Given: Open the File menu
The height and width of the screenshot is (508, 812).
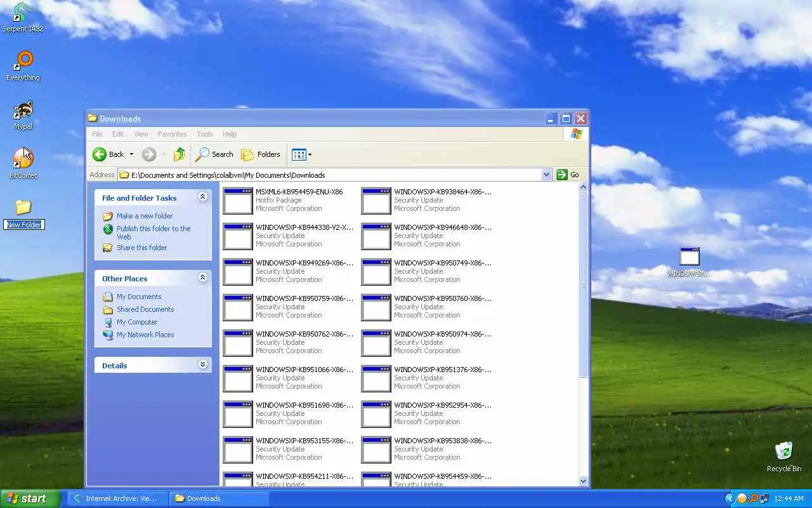Looking at the screenshot, I should coord(97,134).
